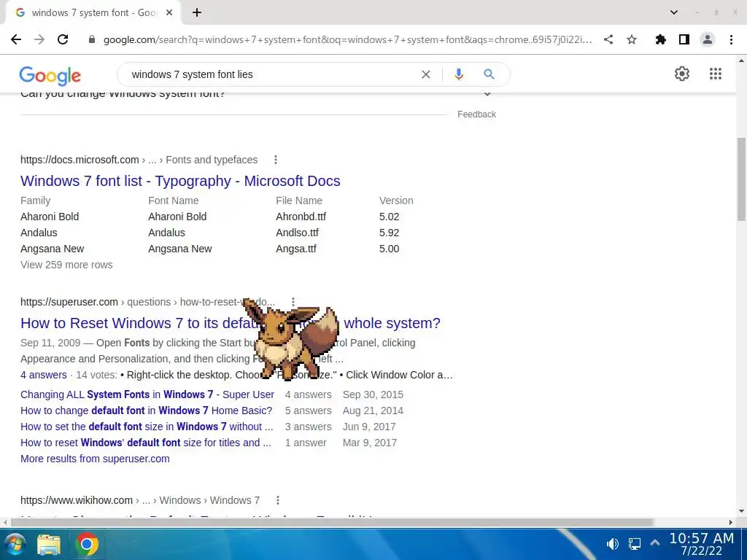Viewport: 747px width, 560px height.
Task: Focus the Google search input field
Action: (271, 74)
